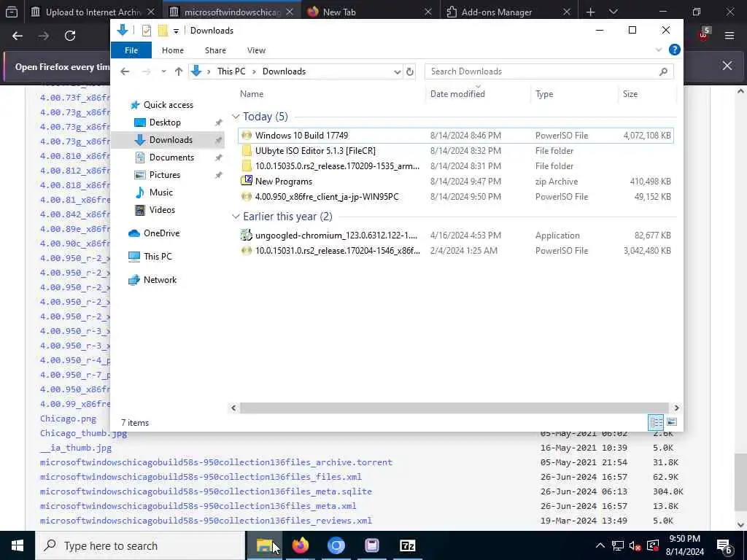Viewport: 747px width, 560px height.
Task: Open the address bar history dropdown
Action: [x=397, y=72]
